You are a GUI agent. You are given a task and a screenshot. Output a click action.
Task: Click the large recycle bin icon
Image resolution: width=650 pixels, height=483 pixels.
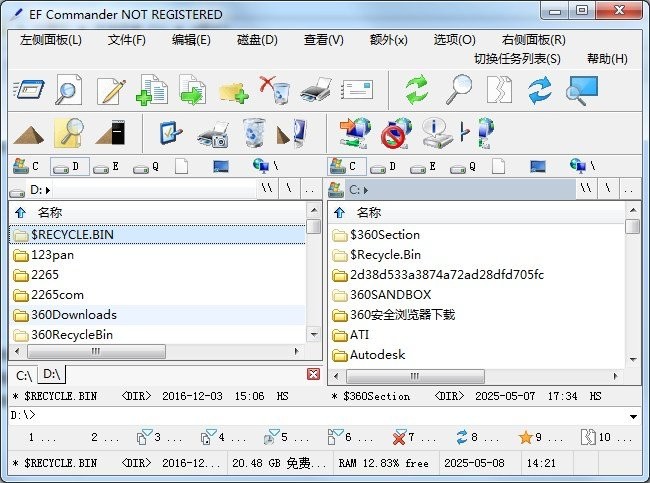point(254,133)
